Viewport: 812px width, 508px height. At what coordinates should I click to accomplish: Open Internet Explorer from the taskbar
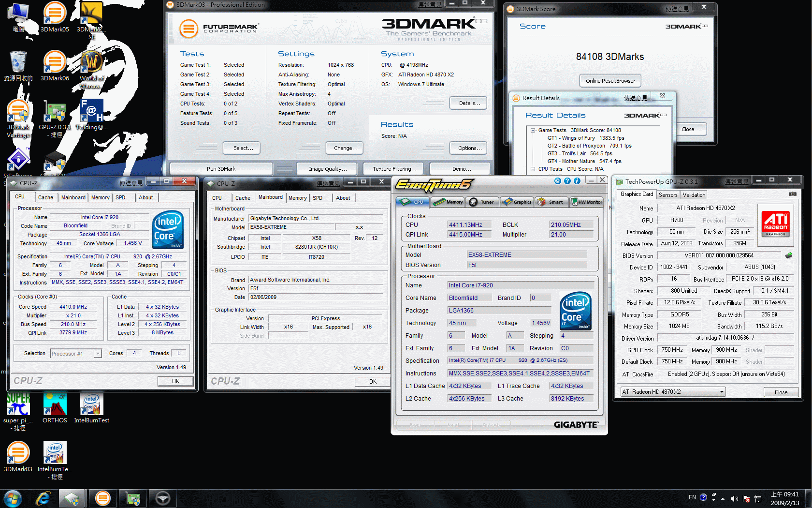(x=43, y=498)
